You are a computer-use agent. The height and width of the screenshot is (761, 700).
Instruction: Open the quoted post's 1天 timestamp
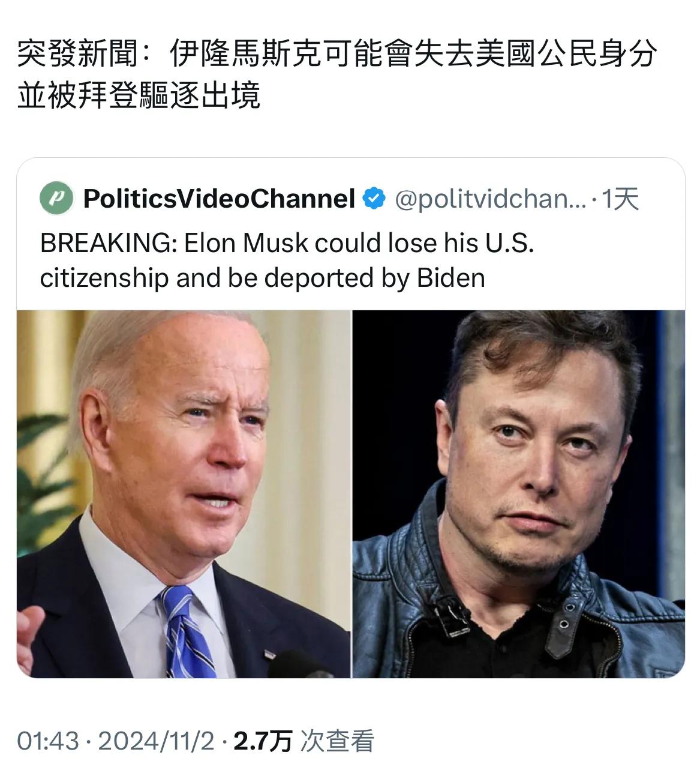[x=620, y=199]
